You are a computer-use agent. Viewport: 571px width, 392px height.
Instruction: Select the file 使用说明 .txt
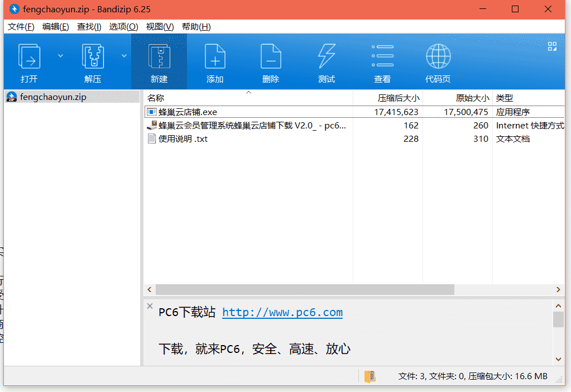pyautogui.click(x=183, y=139)
